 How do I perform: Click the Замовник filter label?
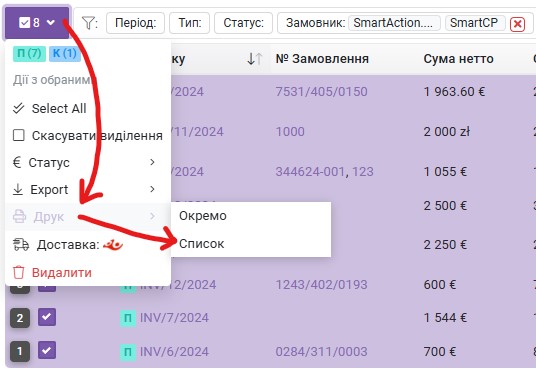tap(316, 23)
